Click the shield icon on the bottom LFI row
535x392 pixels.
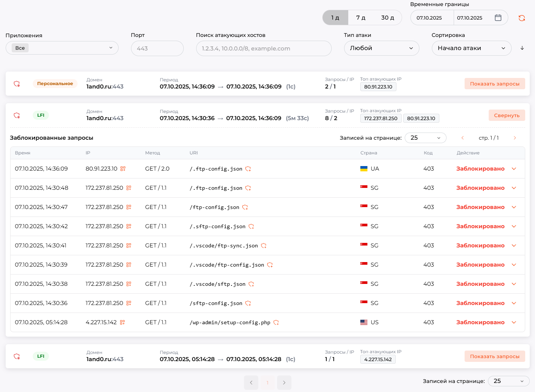point(17,356)
